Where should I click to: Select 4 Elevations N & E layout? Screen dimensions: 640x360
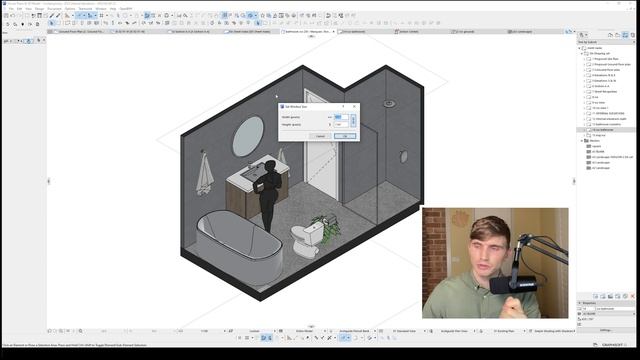[x=604, y=76]
